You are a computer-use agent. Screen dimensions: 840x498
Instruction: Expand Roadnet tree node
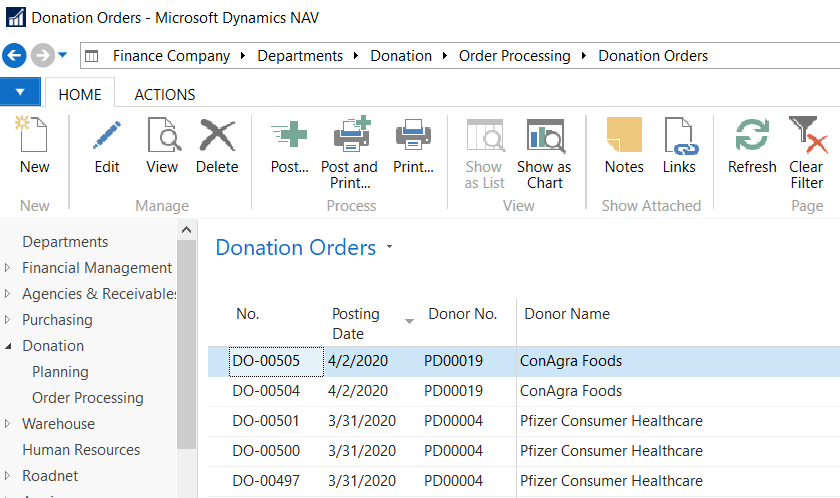coord(8,476)
